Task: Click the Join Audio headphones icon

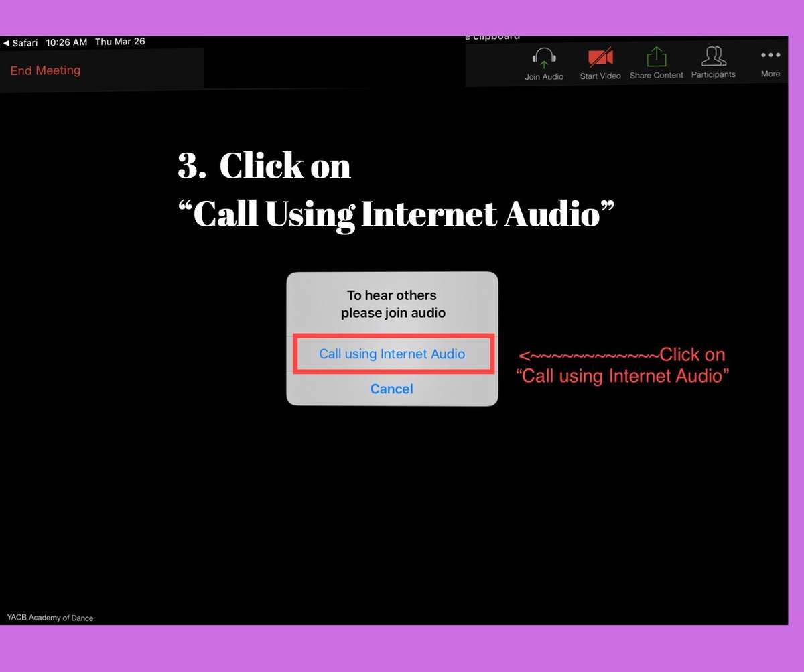Action: [x=544, y=58]
